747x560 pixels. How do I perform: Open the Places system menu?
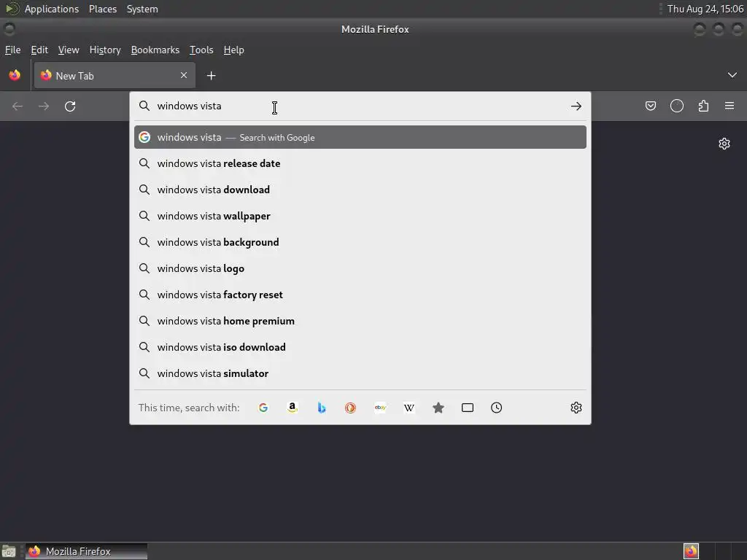103,9
